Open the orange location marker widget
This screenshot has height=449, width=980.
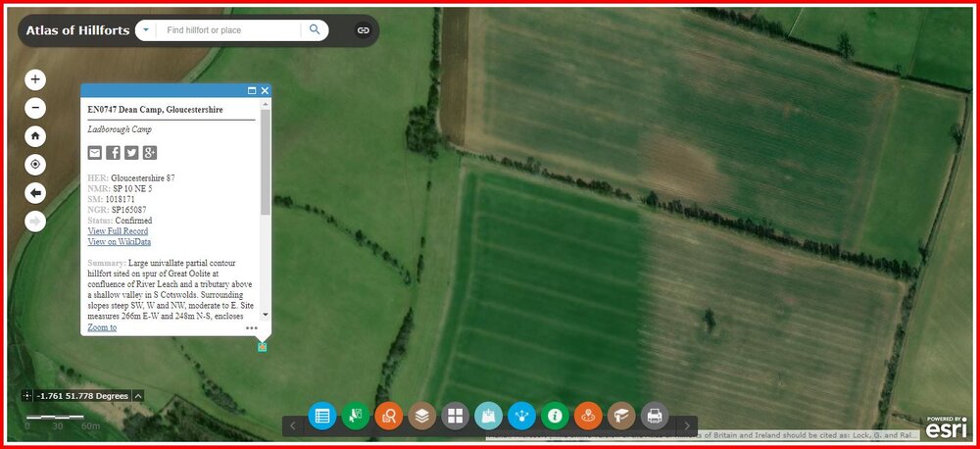click(x=588, y=416)
